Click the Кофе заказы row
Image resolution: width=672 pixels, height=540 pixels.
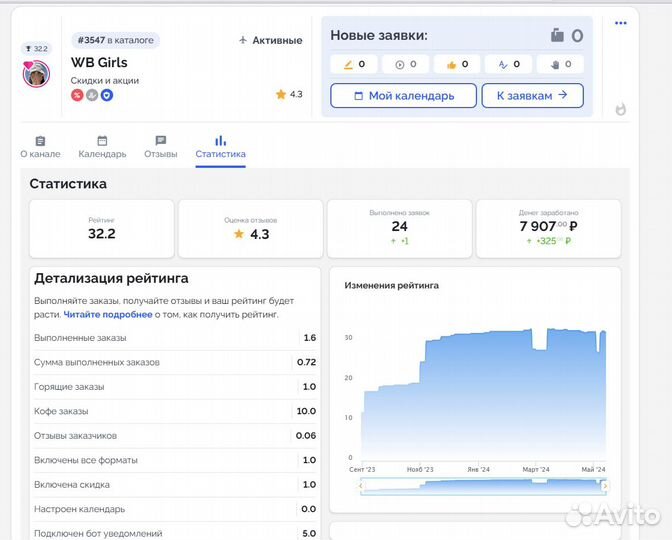[175, 411]
